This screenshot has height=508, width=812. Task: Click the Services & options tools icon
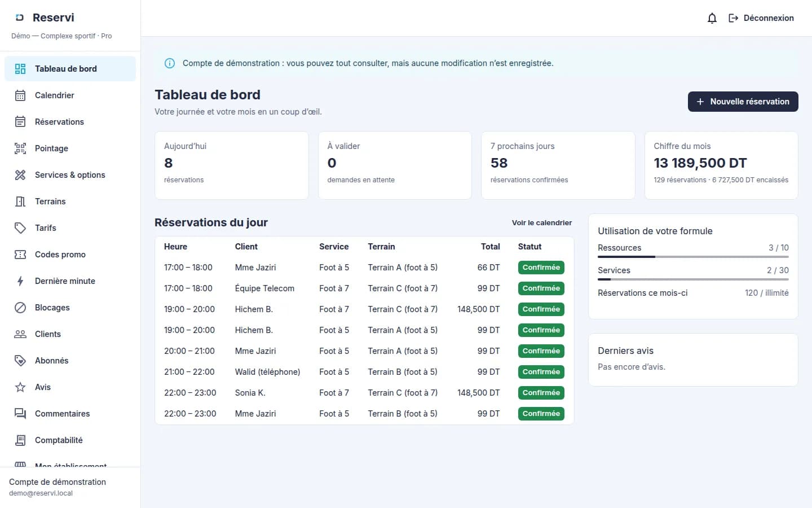pos(20,175)
